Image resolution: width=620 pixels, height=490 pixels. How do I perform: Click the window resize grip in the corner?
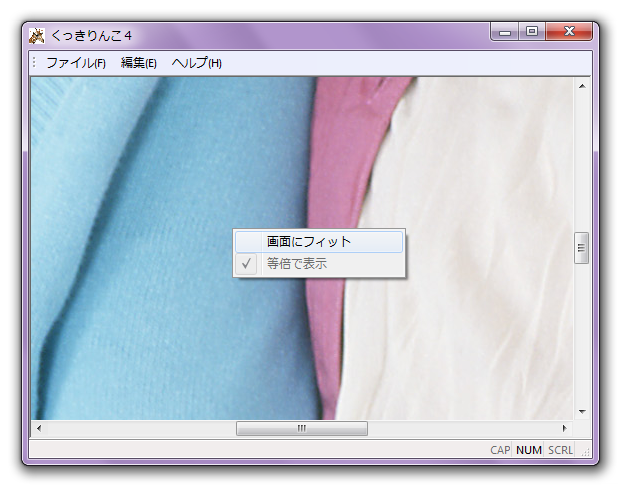pos(586,453)
